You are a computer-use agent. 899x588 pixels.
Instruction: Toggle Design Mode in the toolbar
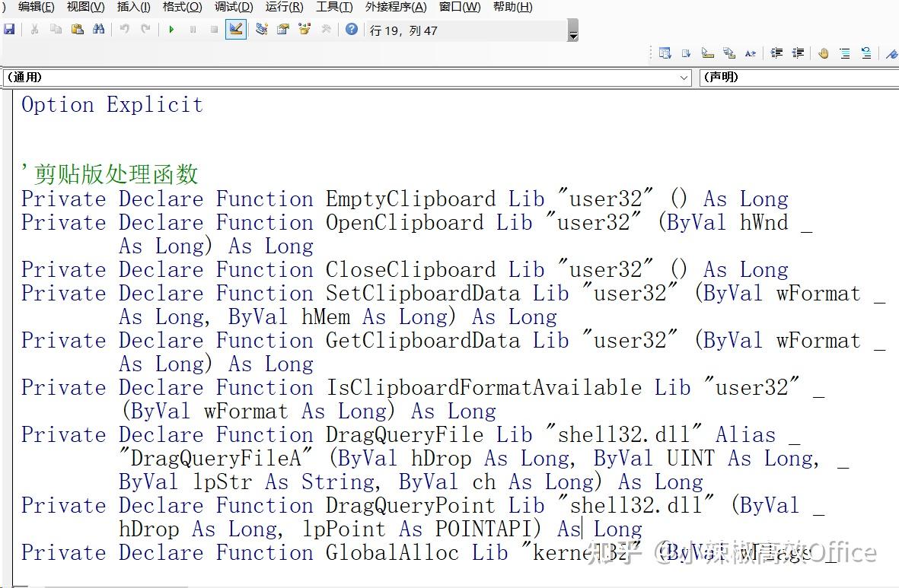(x=236, y=30)
